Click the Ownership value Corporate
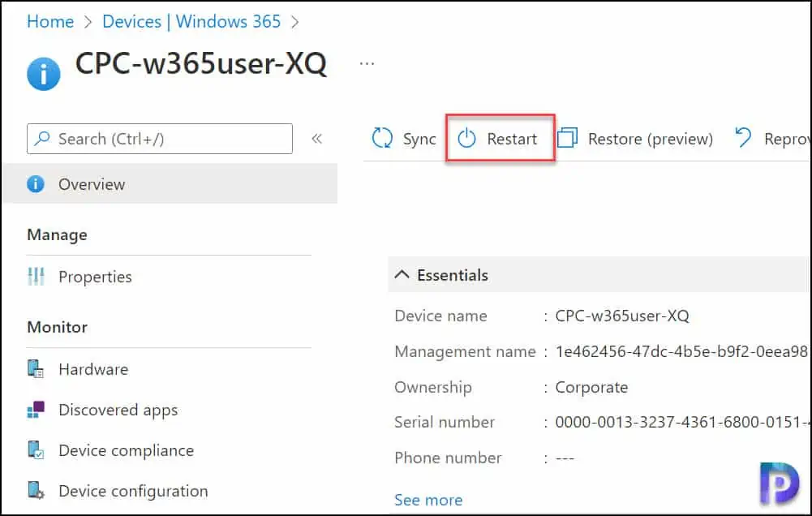Viewport: 812px width, 516px height. tap(591, 387)
